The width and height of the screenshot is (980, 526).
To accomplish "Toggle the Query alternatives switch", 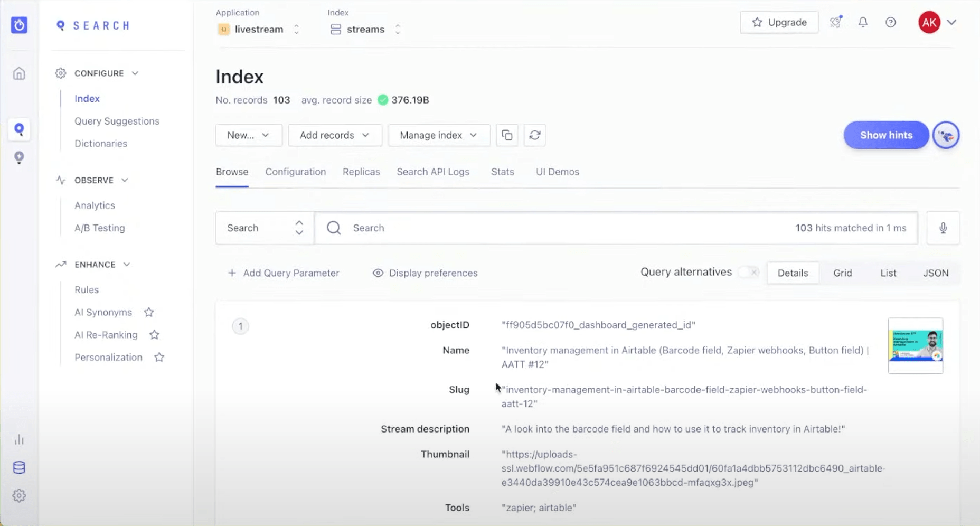I will coord(749,272).
